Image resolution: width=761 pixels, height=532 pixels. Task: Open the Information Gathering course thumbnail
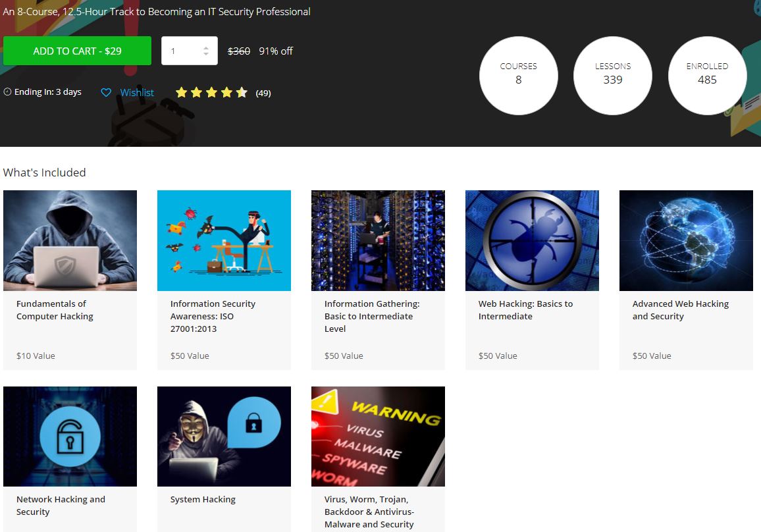pyautogui.click(x=378, y=240)
